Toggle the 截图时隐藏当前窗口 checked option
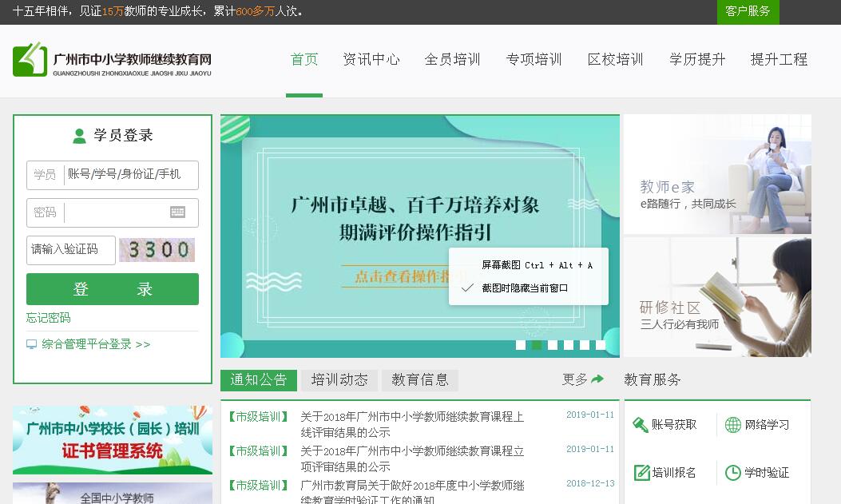Image resolution: width=841 pixels, height=504 pixels. click(x=468, y=288)
